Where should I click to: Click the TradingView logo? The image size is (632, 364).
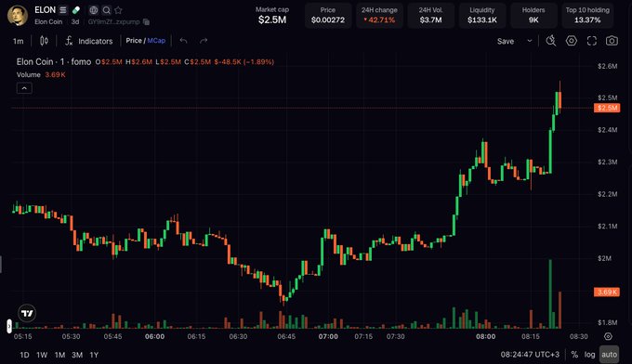click(27, 313)
